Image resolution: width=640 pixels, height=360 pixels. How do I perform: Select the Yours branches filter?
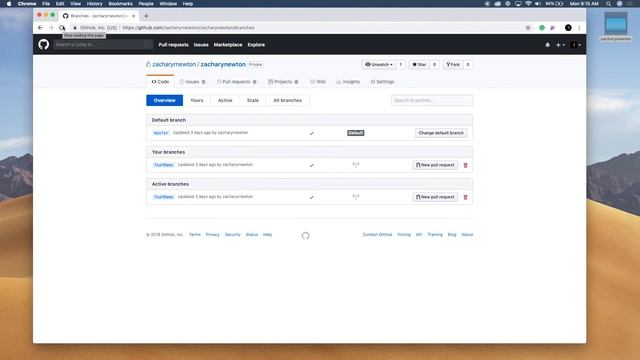point(197,100)
